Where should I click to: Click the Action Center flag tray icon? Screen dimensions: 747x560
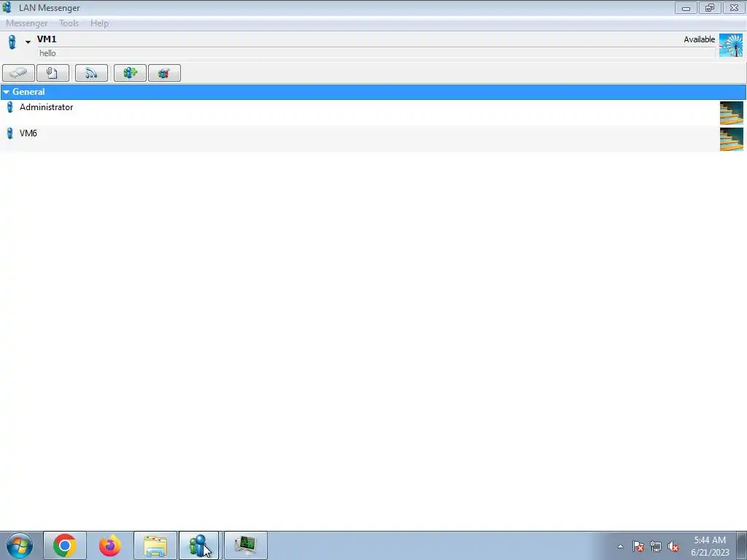tap(638, 546)
